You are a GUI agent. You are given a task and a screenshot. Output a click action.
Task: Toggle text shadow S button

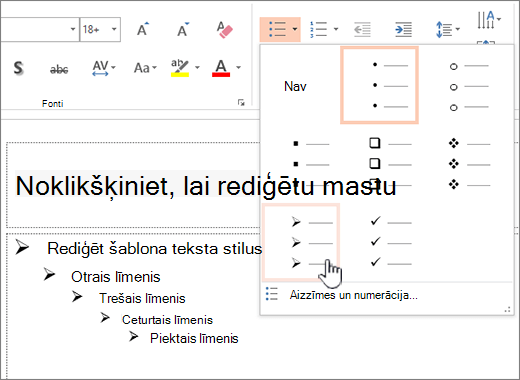18,68
